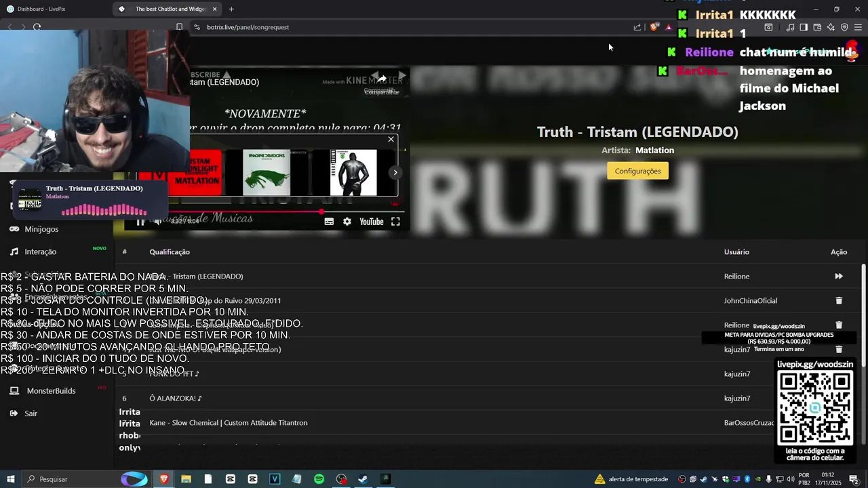Open the alerta de tempestade weather widget
This screenshot has height=488, width=868.
coord(632,479)
